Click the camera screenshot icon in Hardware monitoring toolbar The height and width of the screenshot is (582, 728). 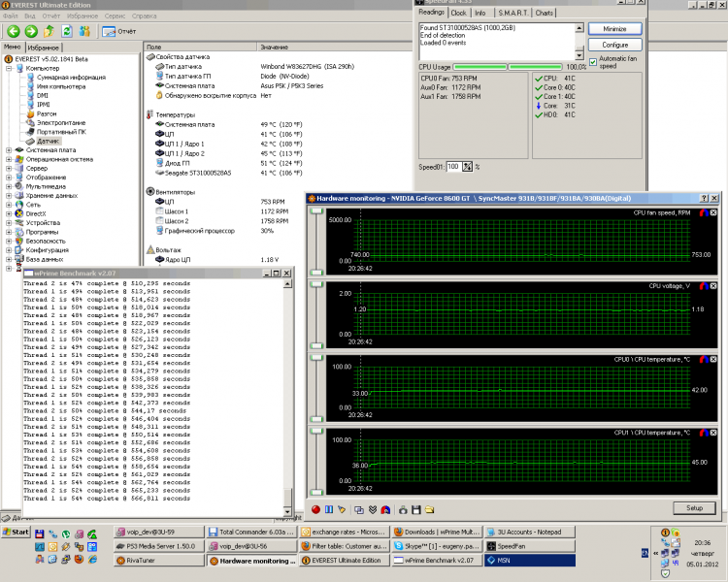pyautogui.click(x=403, y=510)
